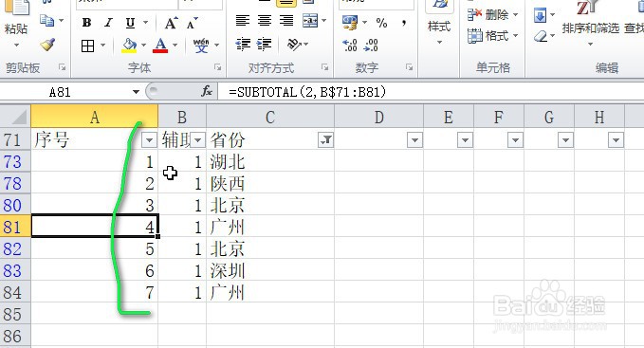Click the Decrease Indent icon

[x=243, y=44]
